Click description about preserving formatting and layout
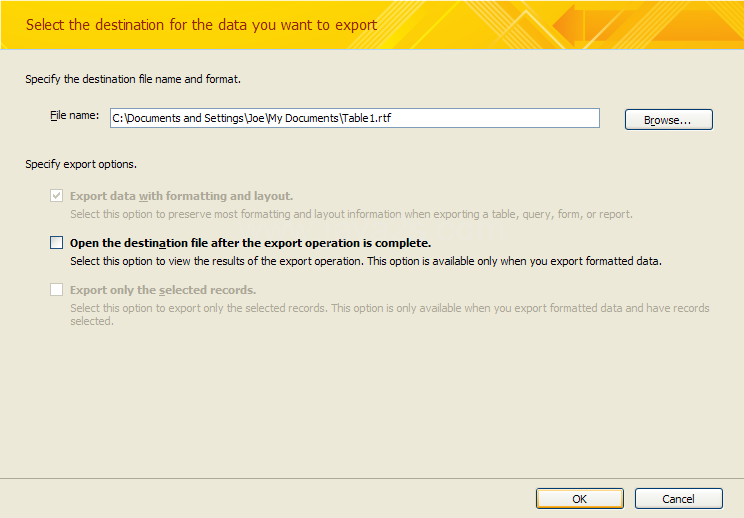 tap(351, 214)
